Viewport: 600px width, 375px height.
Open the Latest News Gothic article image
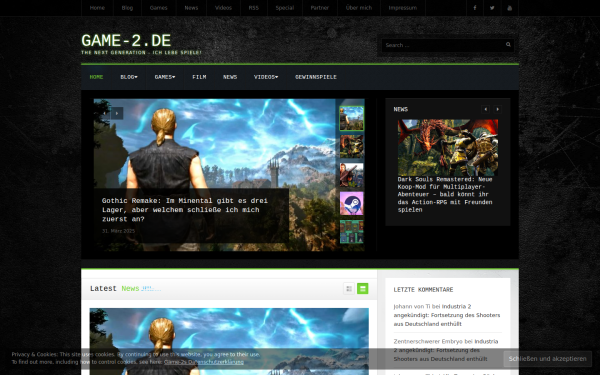click(x=229, y=341)
